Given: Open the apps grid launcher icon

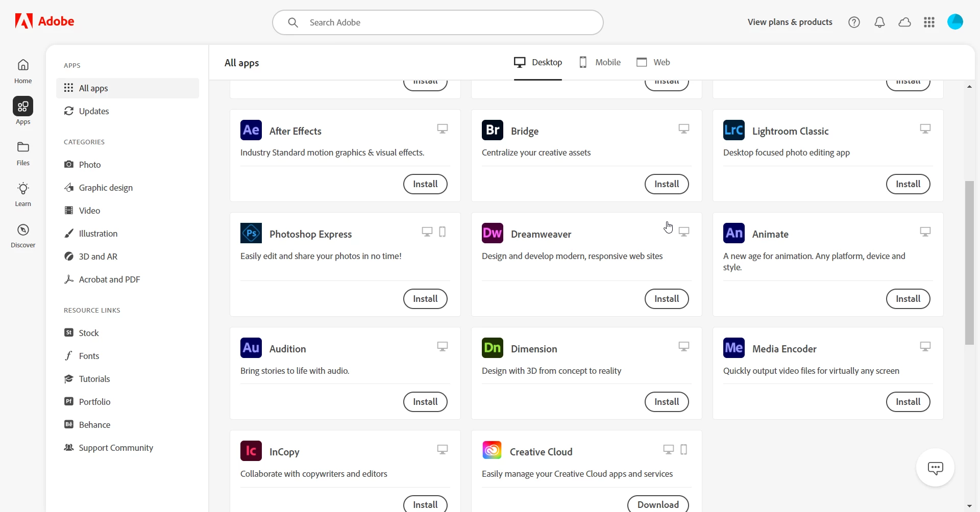Looking at the screenshot, I should coord(929,22).
